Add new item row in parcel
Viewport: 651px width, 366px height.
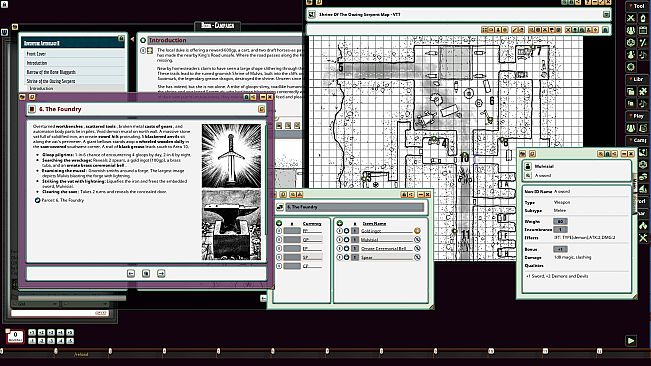pyautogui.click(x=340, y=223)
